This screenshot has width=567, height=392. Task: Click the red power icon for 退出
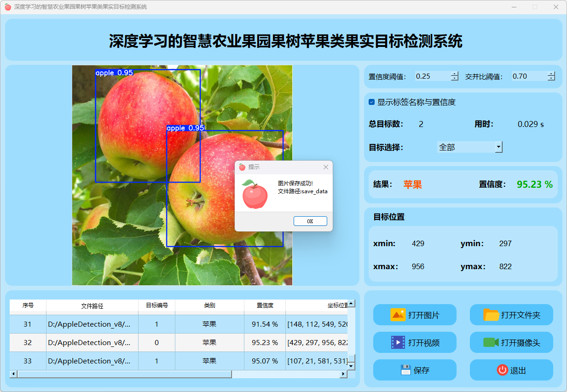point(502,370)
